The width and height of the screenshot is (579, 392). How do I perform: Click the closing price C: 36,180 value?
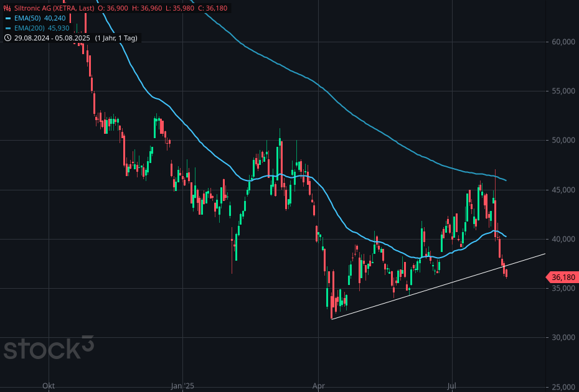212,8
